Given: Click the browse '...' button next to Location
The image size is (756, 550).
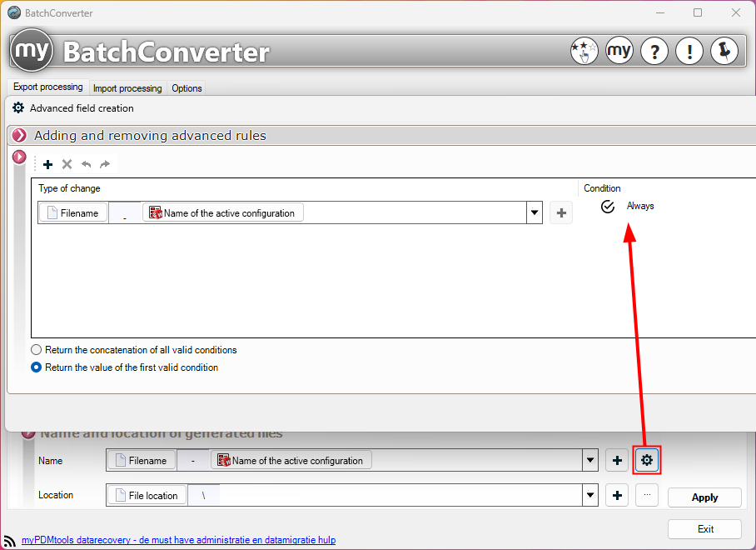Looking at the screenshot, I should (646, 494).
